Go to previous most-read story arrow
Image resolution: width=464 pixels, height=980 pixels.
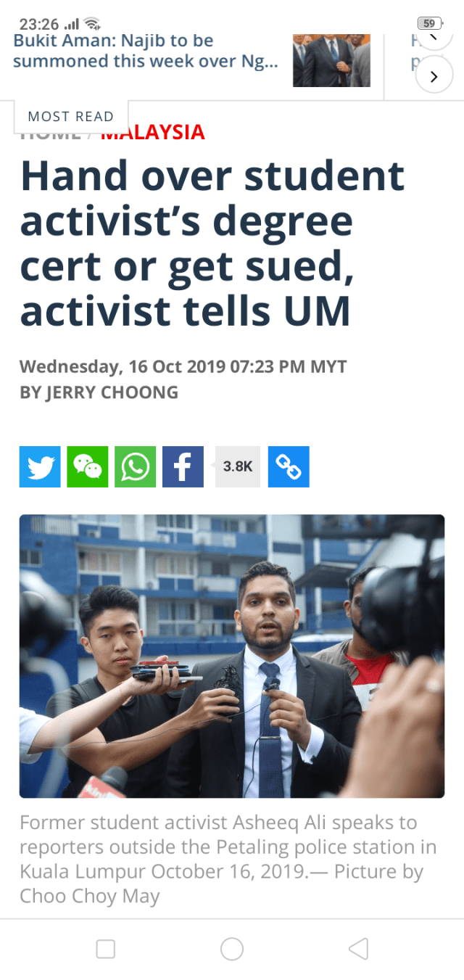[434, 36]
